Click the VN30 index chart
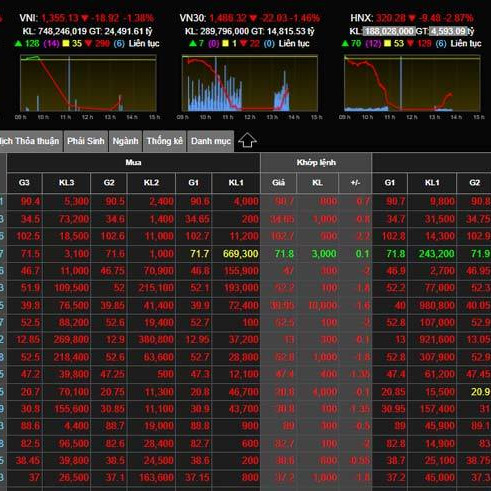This screenshot has height=491, width=491. pos(250,83)
